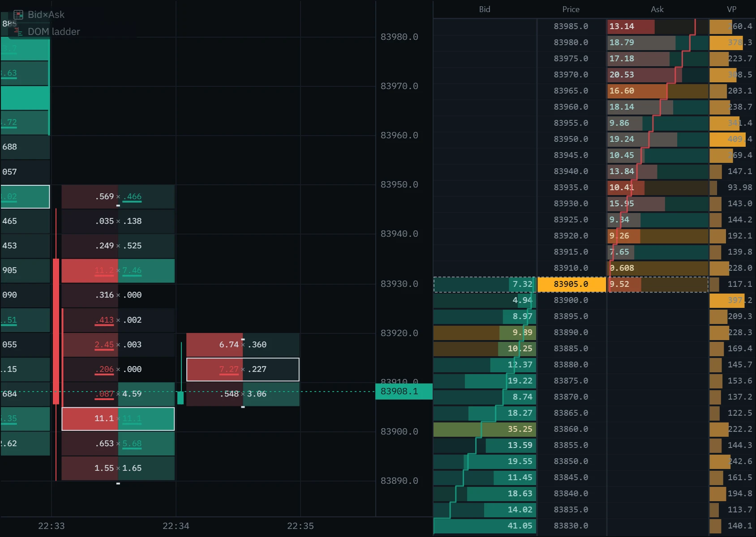Select price row 83950.0 in ladder
The height and width of the screenshot is (537, 756).
[571, 139]
